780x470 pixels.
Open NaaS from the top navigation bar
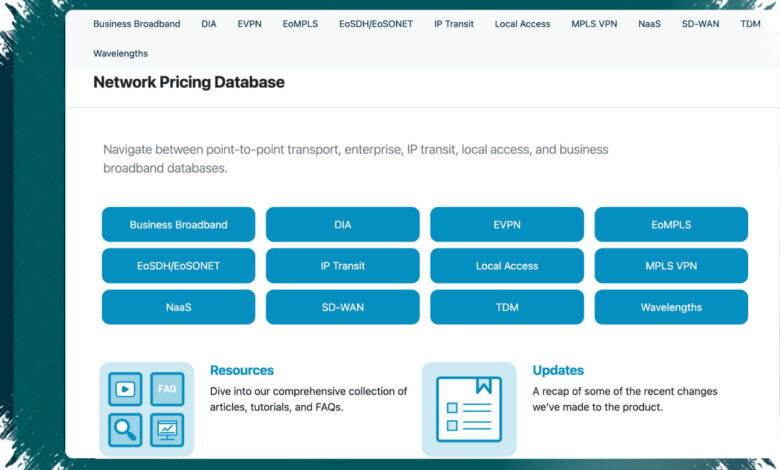coord(649,24)
